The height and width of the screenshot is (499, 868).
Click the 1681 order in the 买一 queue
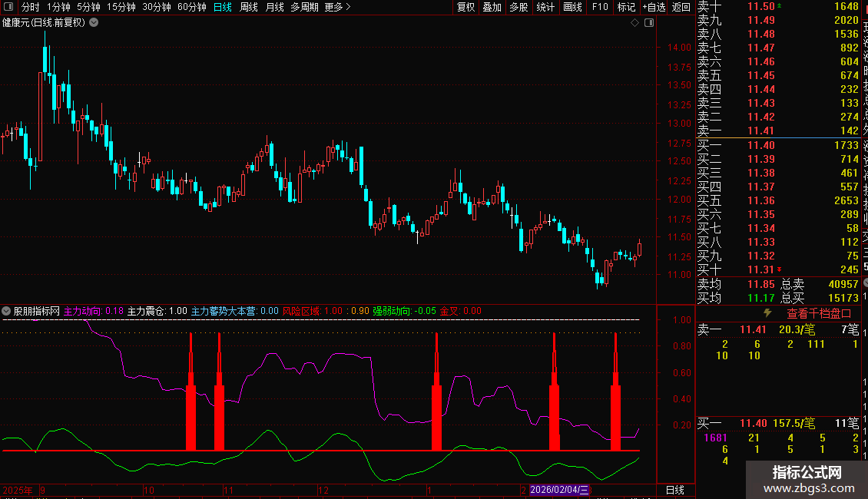coord(715,438)
